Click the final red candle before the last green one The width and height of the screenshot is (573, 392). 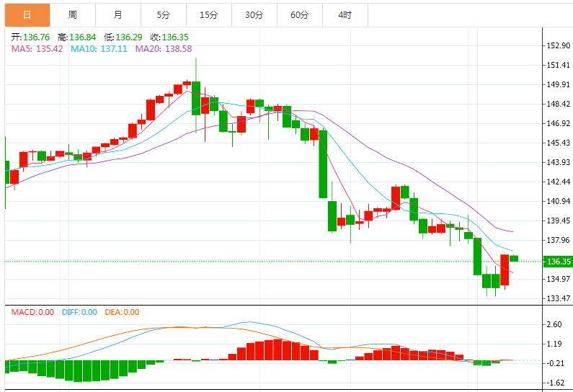pos(505,270)
